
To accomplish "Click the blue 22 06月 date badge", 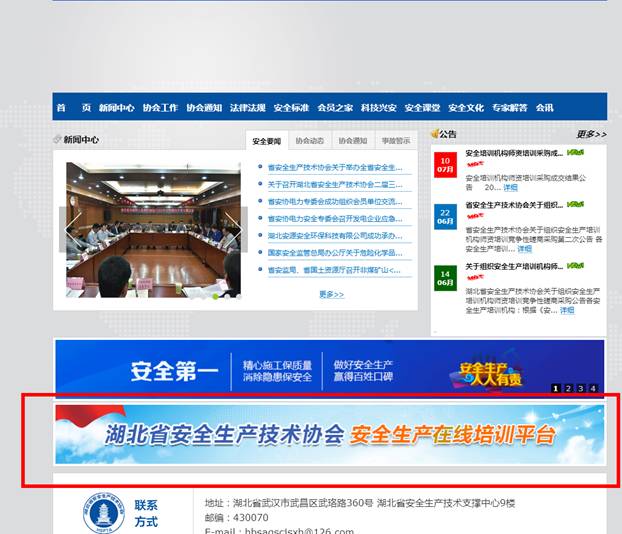I will pyautogui.click(x=445, y=217).
